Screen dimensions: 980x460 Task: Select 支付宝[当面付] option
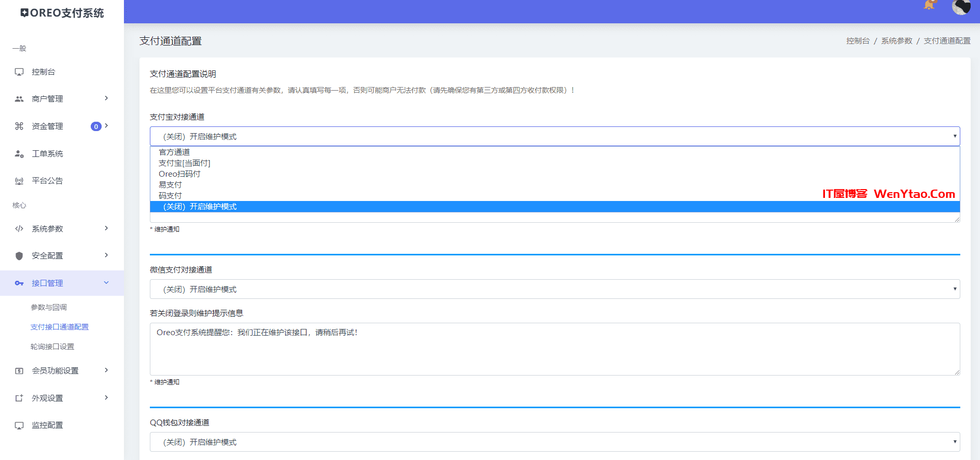(555, 163)
